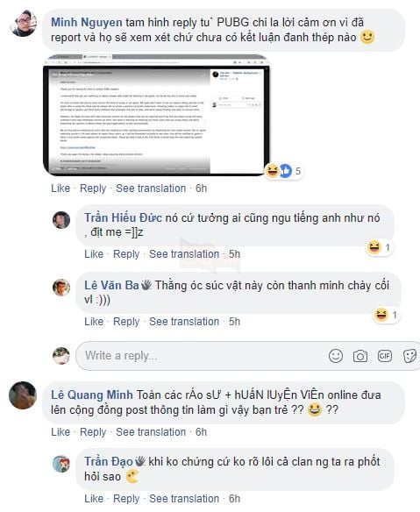This screenshot has width=420, height=512.
Task: See translation of Lê Quang Minh's comment
Action: [x=151, y=432]
